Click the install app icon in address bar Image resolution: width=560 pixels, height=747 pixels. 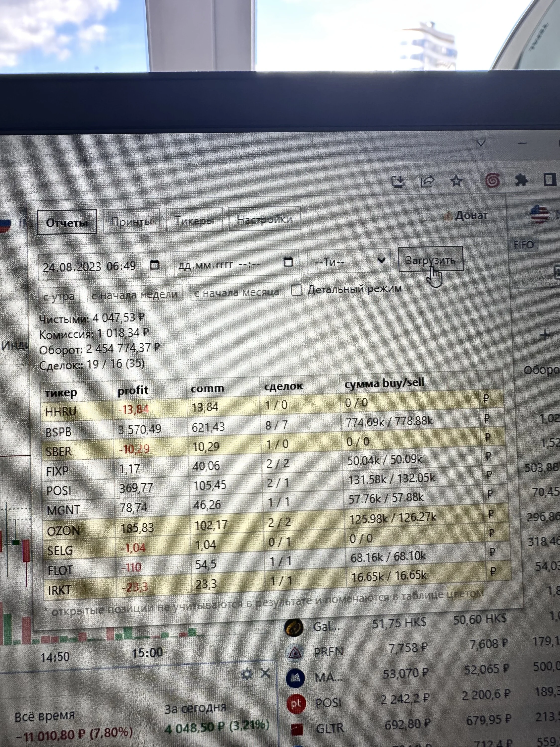[398, 182]
